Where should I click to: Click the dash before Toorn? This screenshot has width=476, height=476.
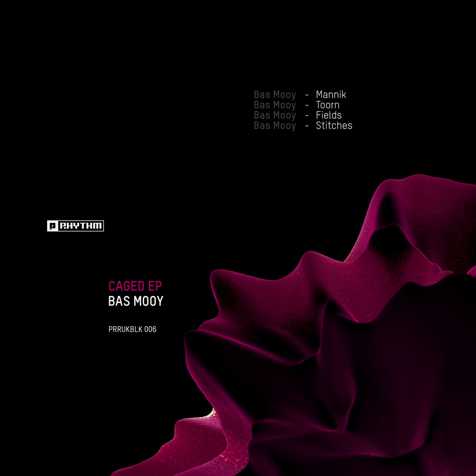(307, 106)
